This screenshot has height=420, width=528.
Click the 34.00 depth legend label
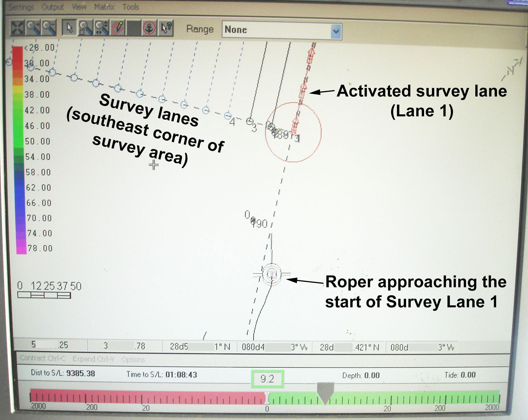coord(37,79)
